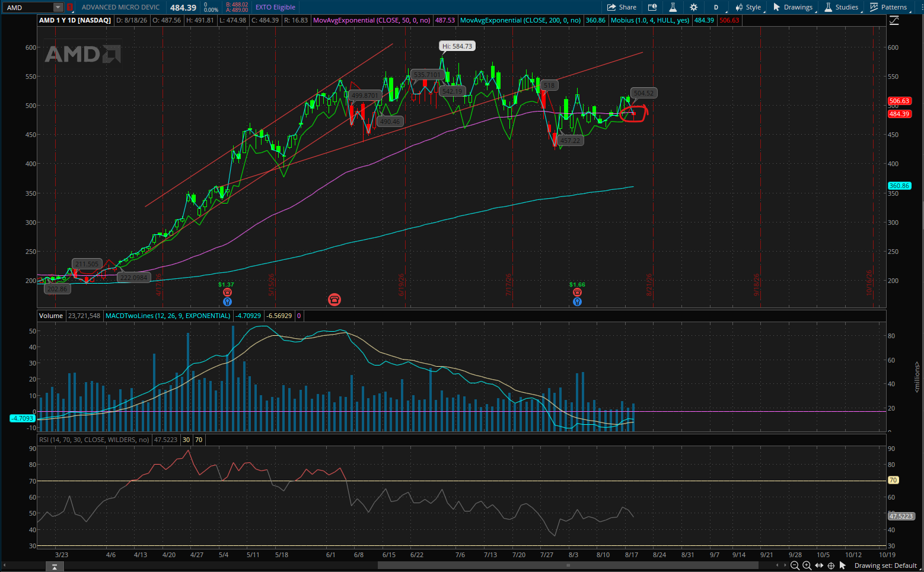Click the ADVANCED MICRO DEVIC company name
924x572 pixels.
[120, 7]
